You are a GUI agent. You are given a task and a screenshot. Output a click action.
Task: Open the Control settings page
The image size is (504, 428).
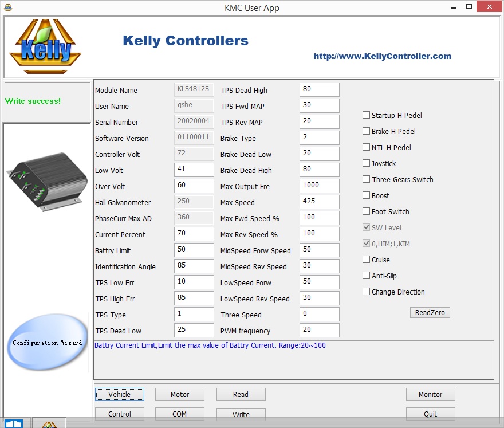point(120,414)
